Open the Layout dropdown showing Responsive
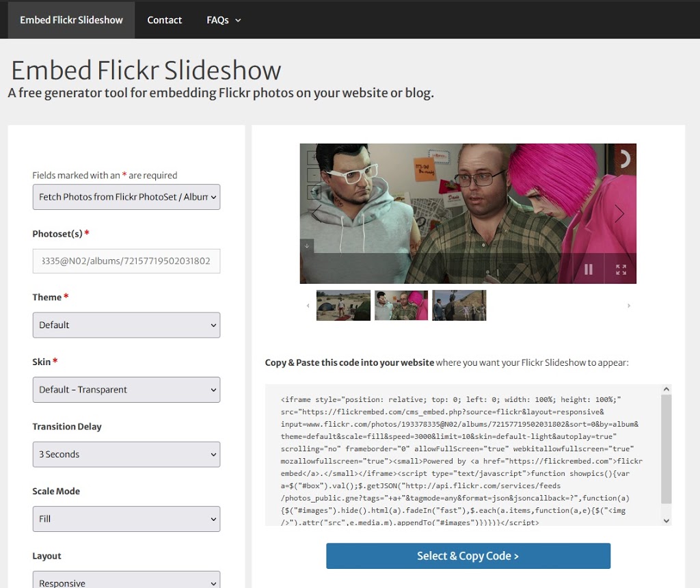 click(x=126, y=580)
